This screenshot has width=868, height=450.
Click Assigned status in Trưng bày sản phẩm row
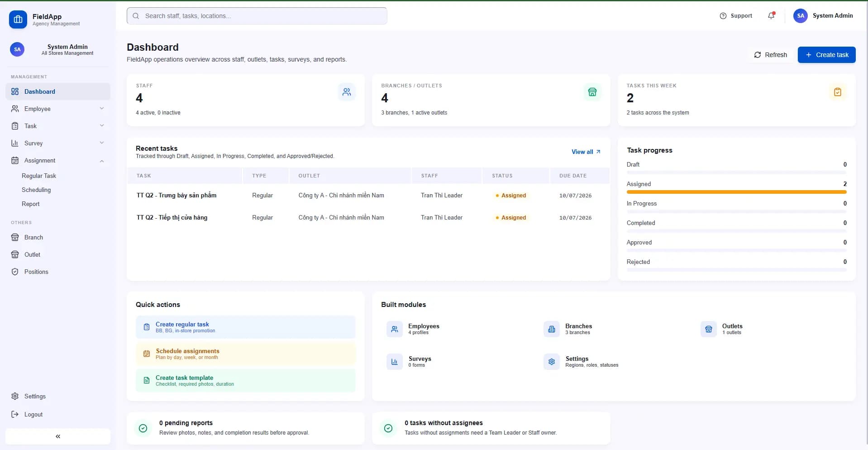[x=511, y=196]
